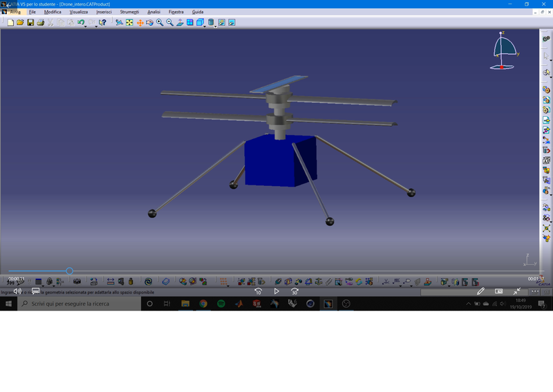Create a new document with the New icon
553x392 pixels.
click(10, 23)
